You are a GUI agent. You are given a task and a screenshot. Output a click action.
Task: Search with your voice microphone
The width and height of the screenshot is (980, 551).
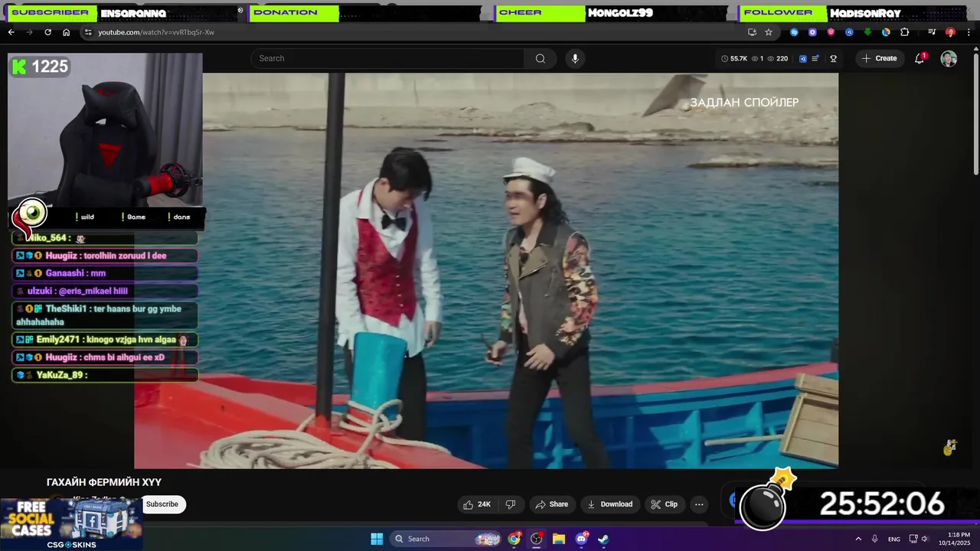(575, 58)
